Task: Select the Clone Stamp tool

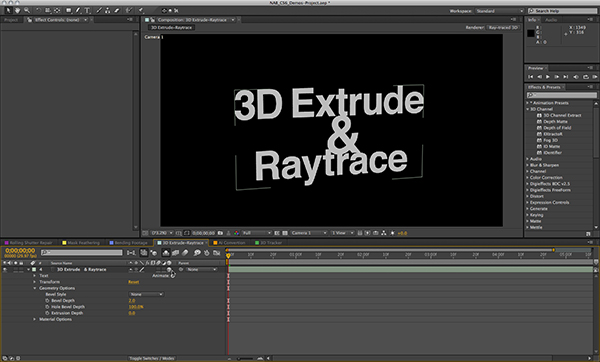Action: point(108,10)
